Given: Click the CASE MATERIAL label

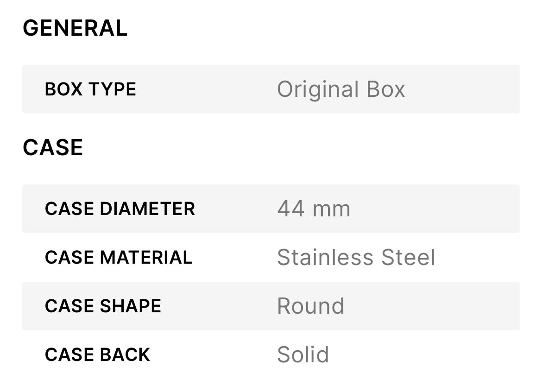Looking at the screenshot, I should [119, 258].
